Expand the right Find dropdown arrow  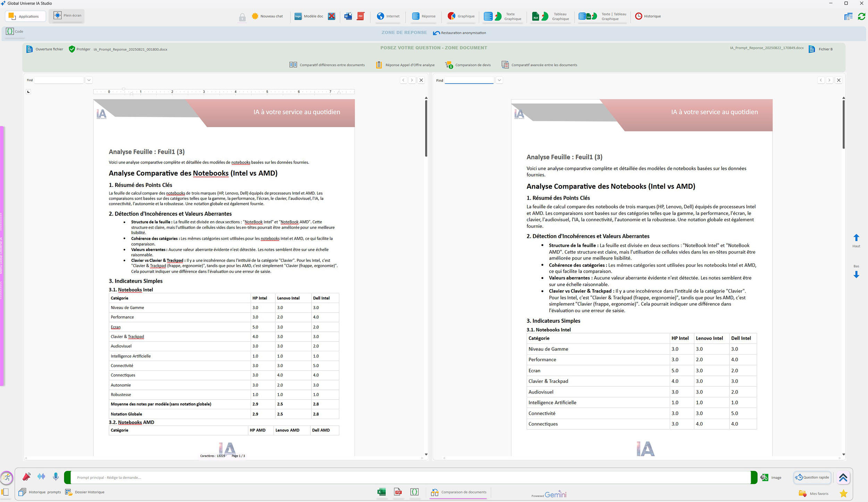(x=499, y=80)
